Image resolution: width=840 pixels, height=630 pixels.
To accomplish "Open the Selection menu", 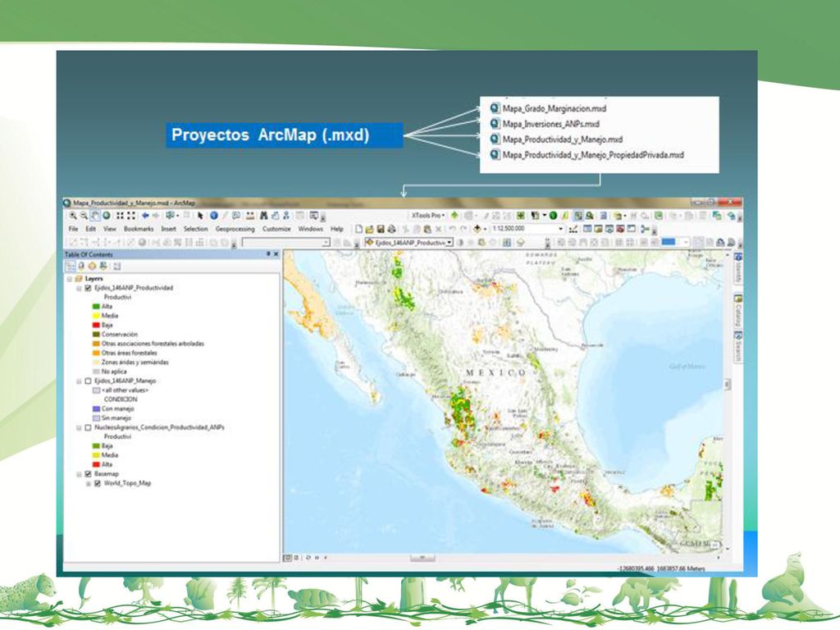I will click(x=195, y=229).
